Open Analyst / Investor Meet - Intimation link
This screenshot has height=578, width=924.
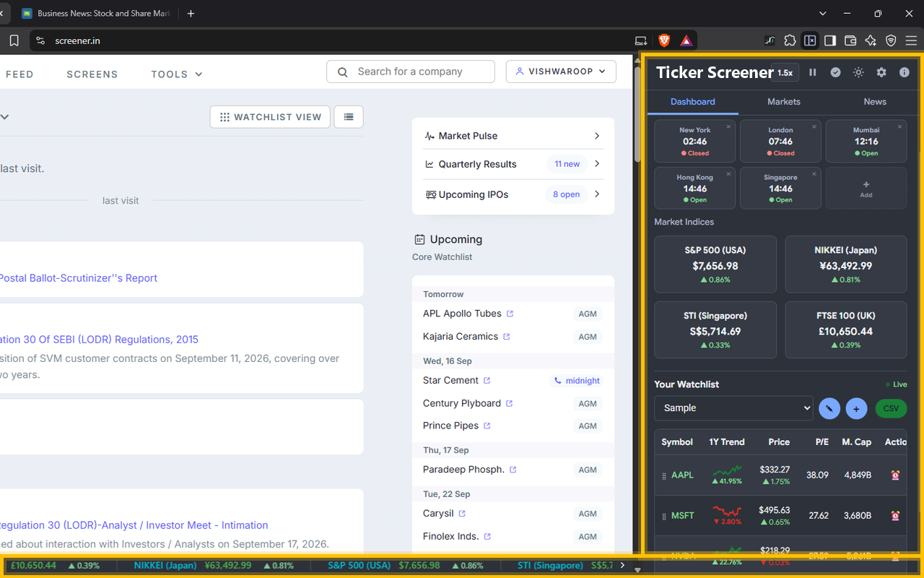click(134, 525)
